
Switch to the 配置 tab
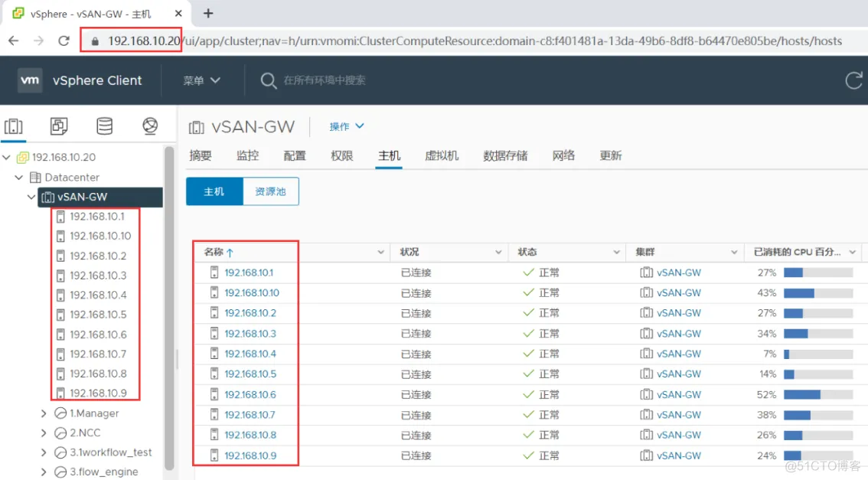coord(295,155)
